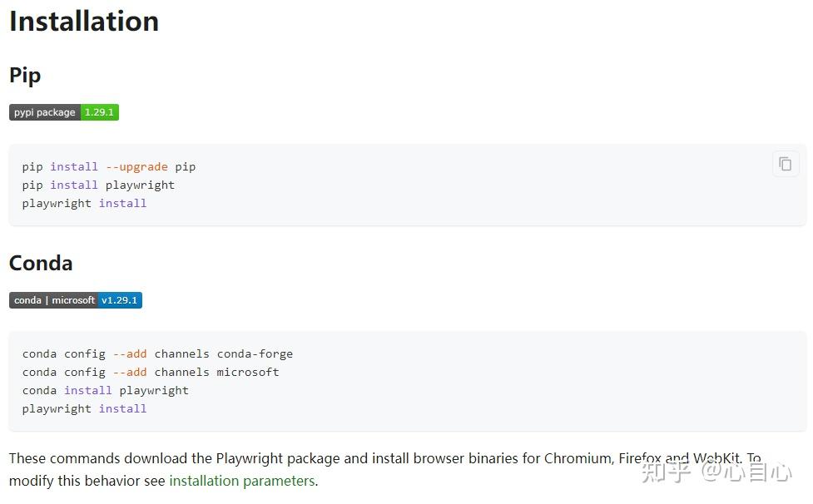Screen dimensions: 813x504
Task: Click the 'conda install playwright' line
Action: 105,390
